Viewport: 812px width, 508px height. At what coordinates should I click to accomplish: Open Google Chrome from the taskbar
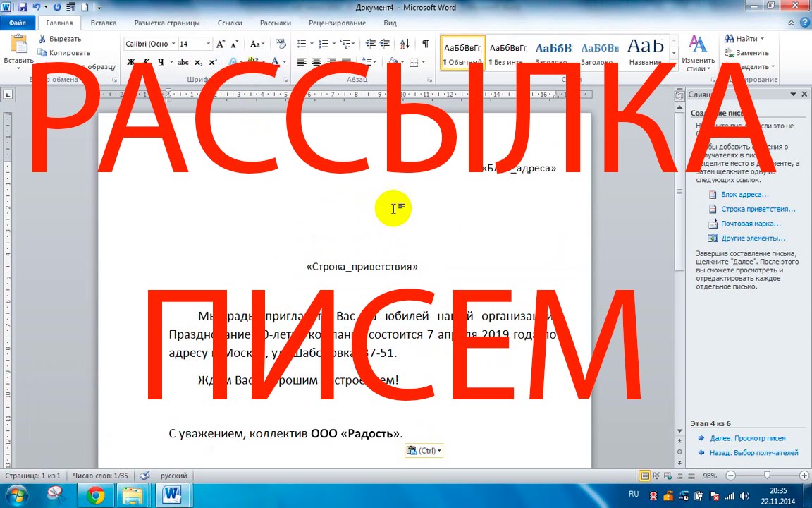click(96, 496)
